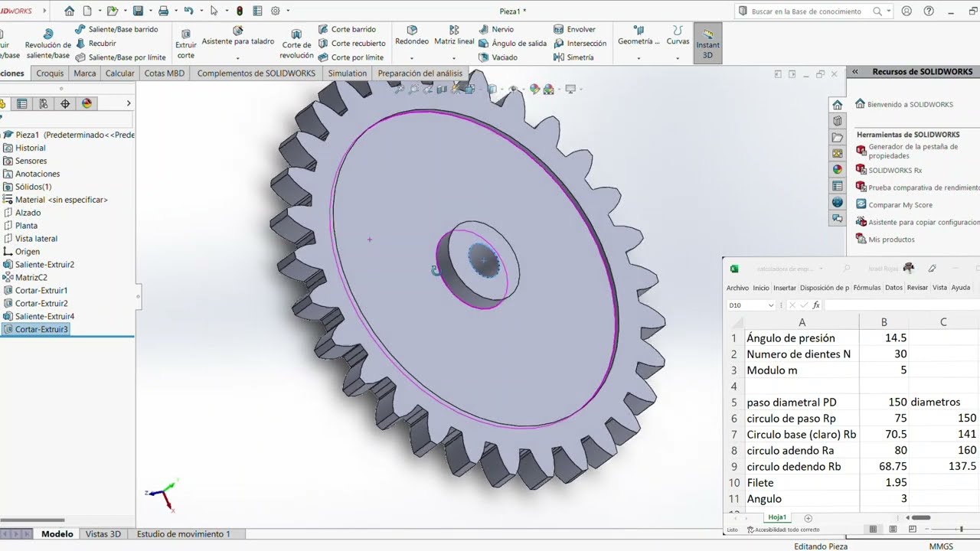
Task: Open the Fórmulas tab in Excel
Action: point(867,288)
